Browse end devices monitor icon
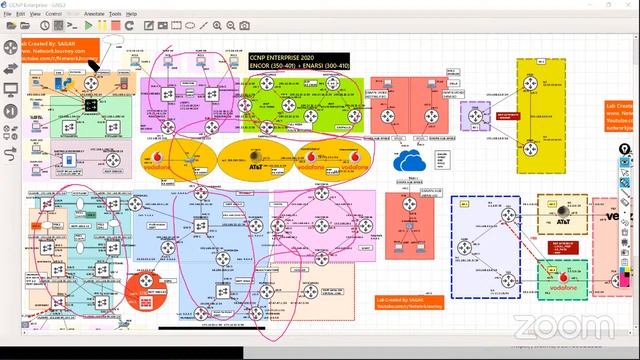The image size is (640, 360). (x=11, y=89)
